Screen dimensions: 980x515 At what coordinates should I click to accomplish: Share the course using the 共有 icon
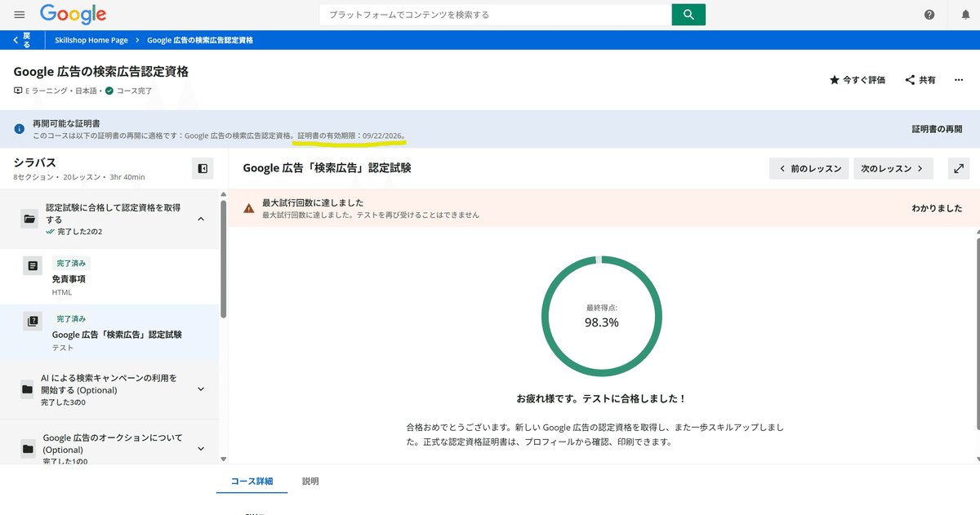point(920,79)
